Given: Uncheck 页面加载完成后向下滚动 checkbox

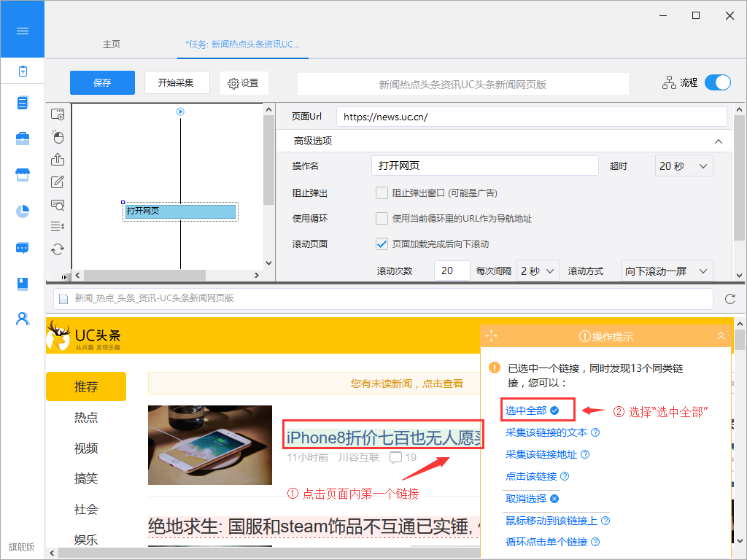Looking at the screenshot, I should click(x=382, y=244).
